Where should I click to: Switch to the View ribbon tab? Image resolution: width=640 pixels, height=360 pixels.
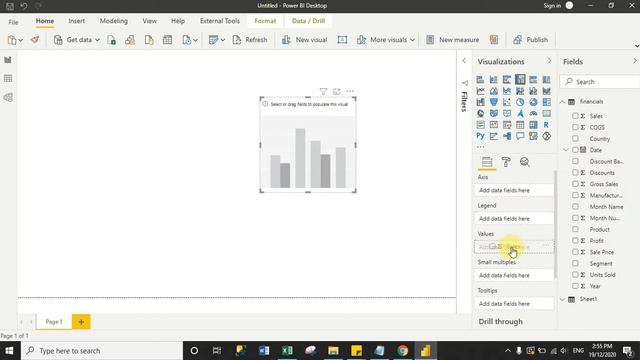(149, 21)
